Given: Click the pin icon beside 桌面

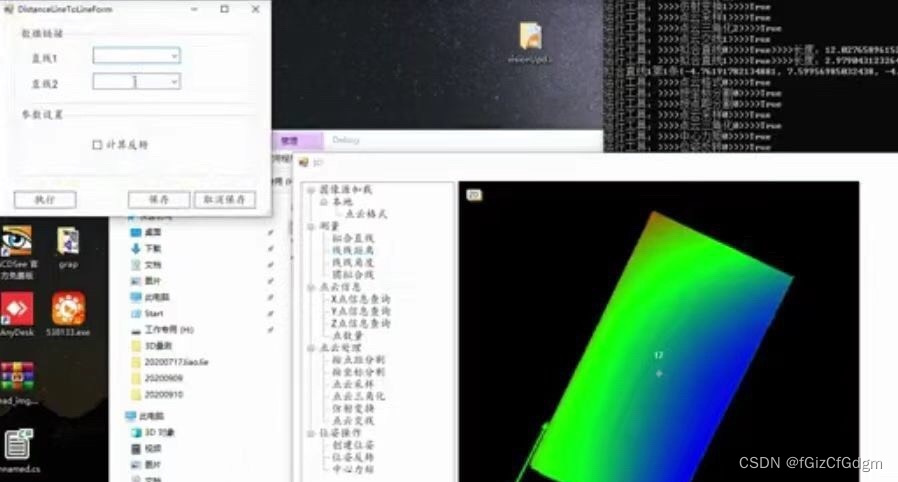Looking at the screenshot, I should point(270,232).
